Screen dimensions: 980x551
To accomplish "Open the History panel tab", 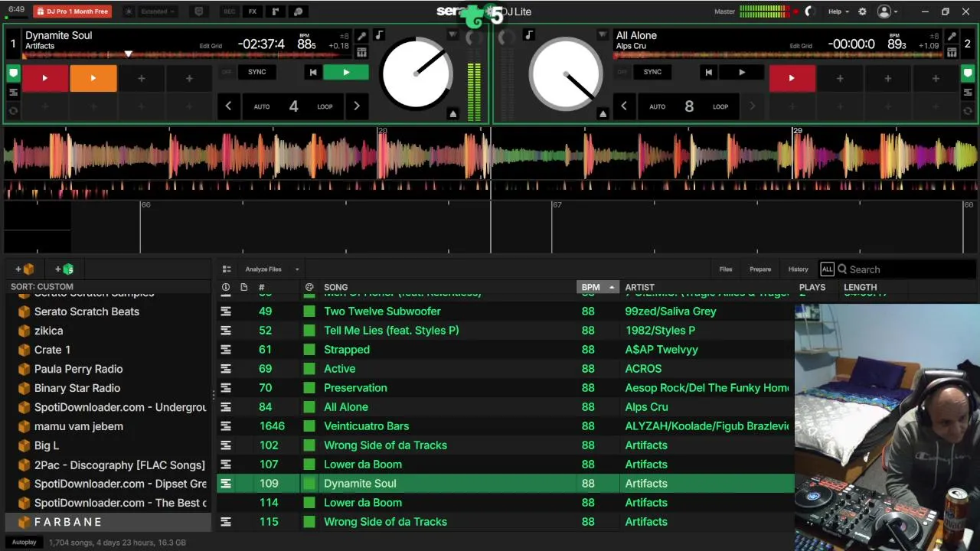I will pyautogui.click(x=798, y=269).
